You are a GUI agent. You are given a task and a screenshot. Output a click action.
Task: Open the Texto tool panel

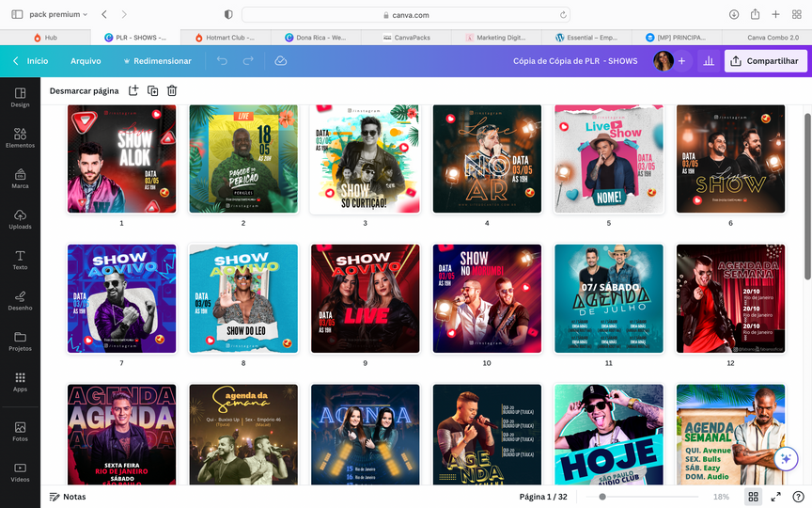20,259
